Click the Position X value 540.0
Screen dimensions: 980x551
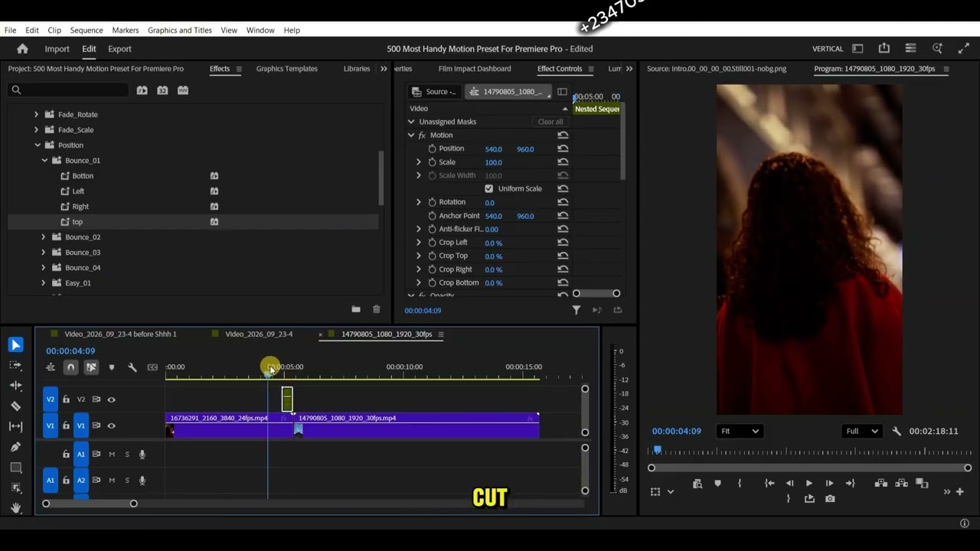point(493,149)
